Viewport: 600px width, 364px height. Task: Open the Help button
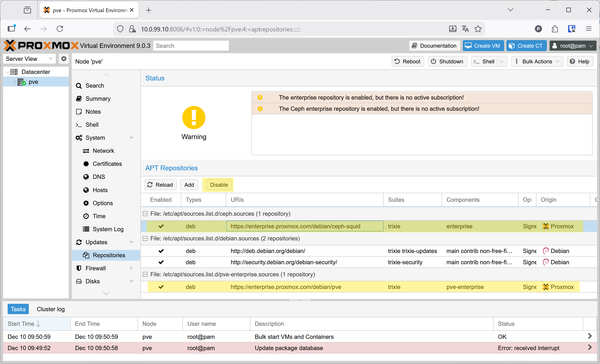click(580, 61)
